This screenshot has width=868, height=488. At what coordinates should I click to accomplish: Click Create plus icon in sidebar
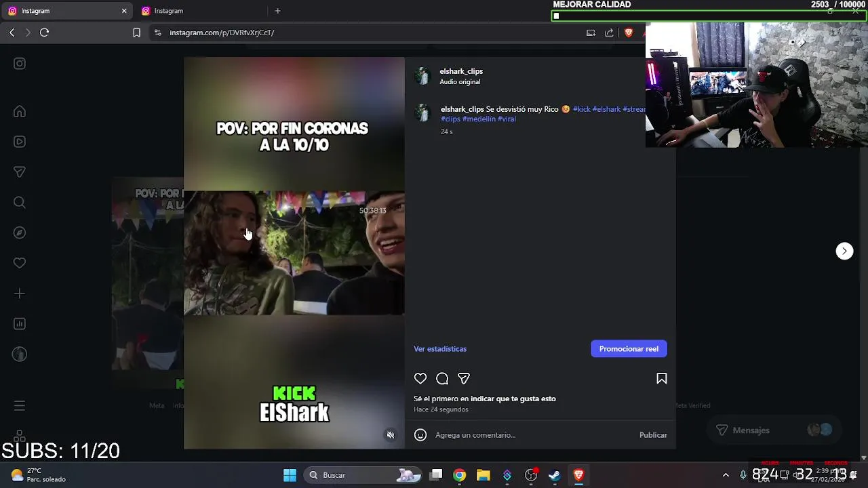20,293
